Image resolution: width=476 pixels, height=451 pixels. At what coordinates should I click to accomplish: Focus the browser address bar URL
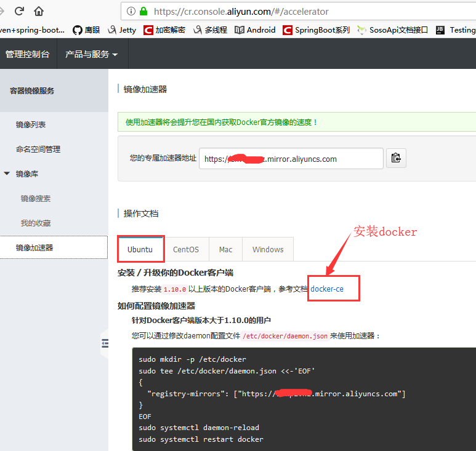[241, 12]
